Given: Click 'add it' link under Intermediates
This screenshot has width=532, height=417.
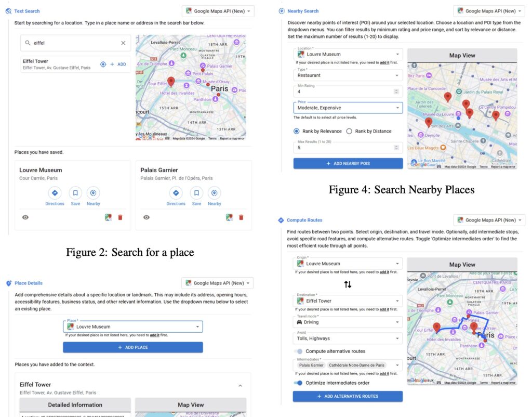Looking at the screenshot, I should (x=384, y=373).
